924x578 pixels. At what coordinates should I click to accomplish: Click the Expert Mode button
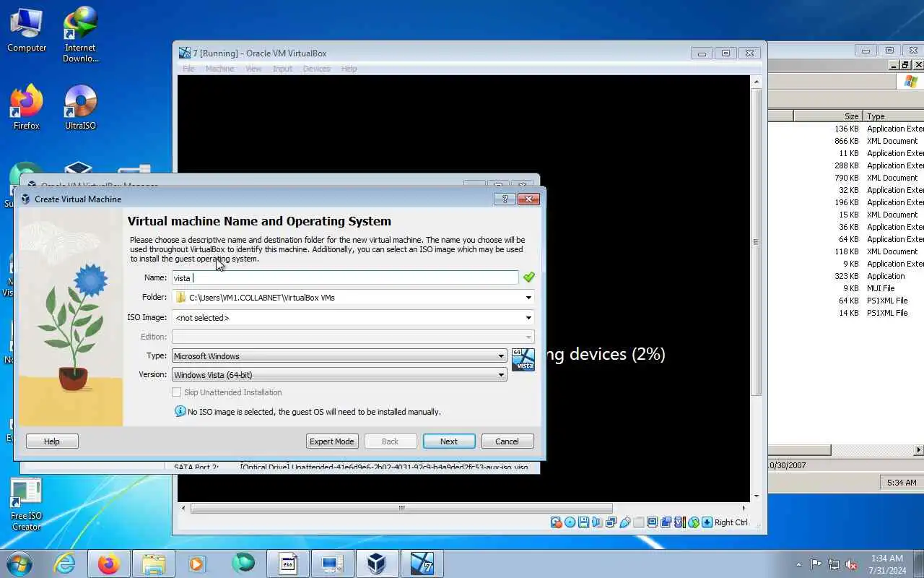(x=332, y=441)
